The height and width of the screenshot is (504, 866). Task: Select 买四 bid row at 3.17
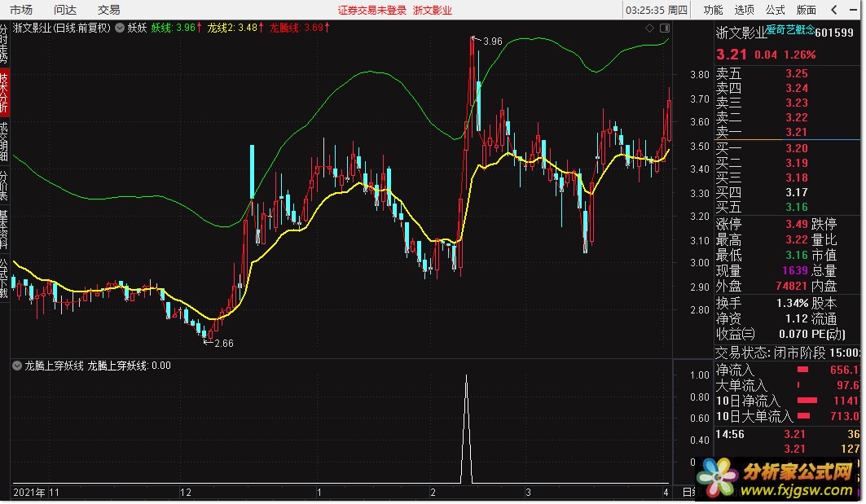[x=788, y=192]
